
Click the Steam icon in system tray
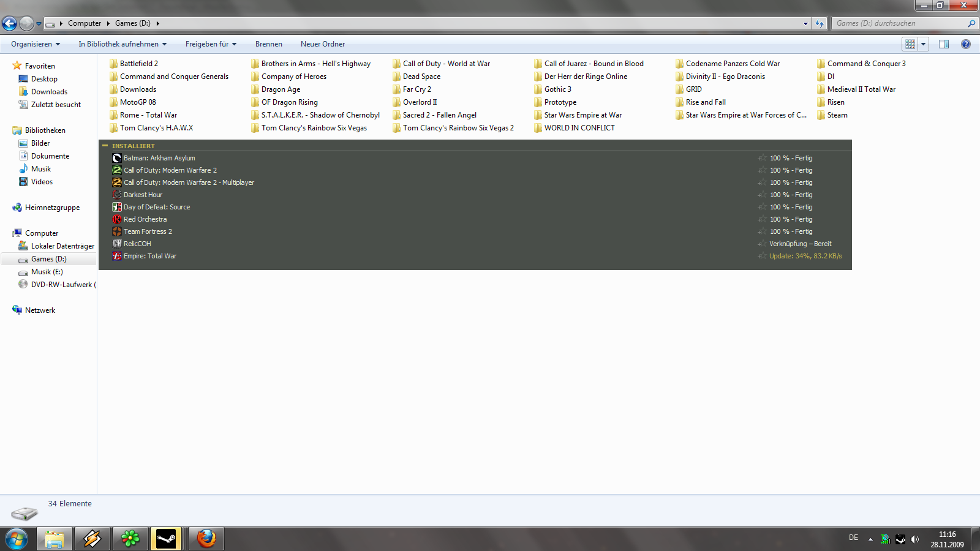pos(900,539)
